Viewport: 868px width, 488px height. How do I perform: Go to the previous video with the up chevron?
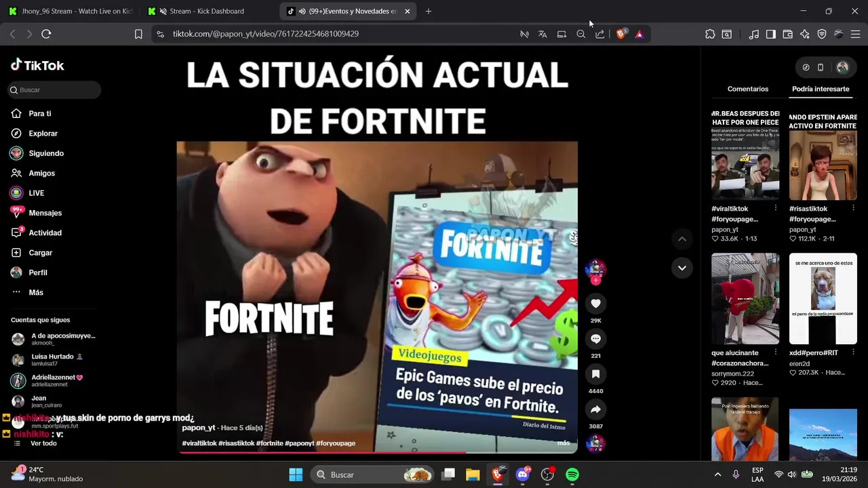(x=682, y=239)
